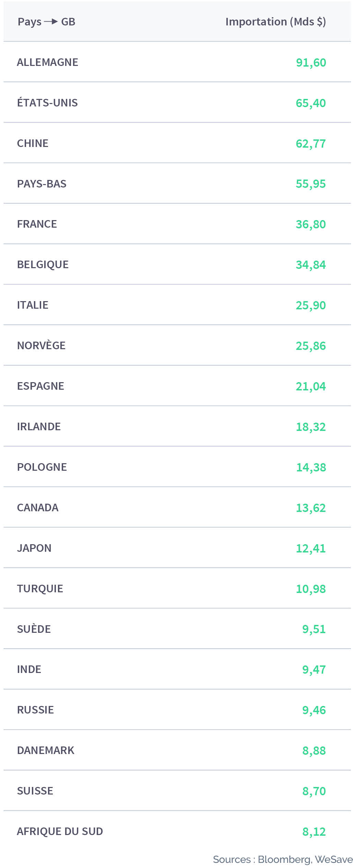
Task: Select the CANADA value 13,62
Action: point(311,508)
